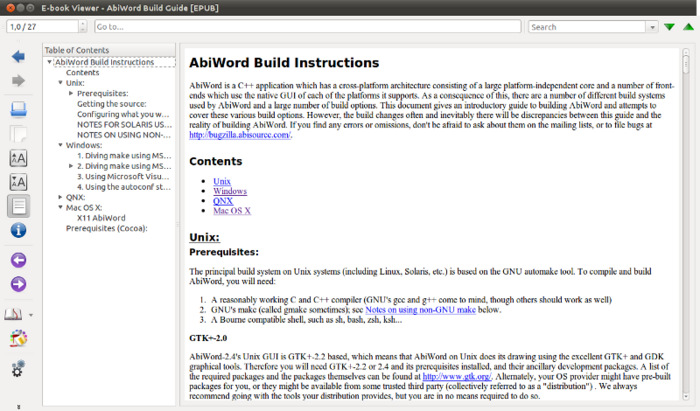Go to next page with purple right arrow

click(18, 285)
